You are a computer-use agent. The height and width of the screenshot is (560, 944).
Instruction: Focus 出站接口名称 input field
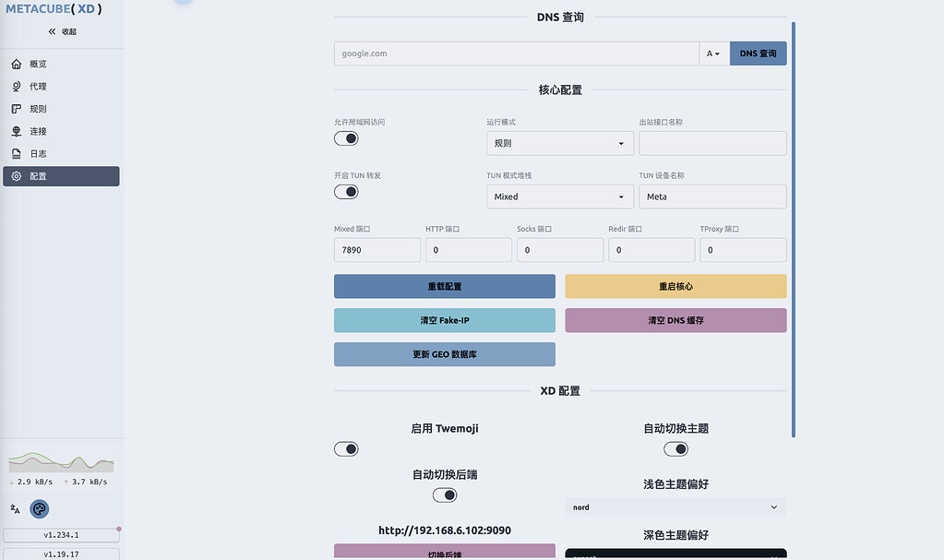[x=712, y=143]
